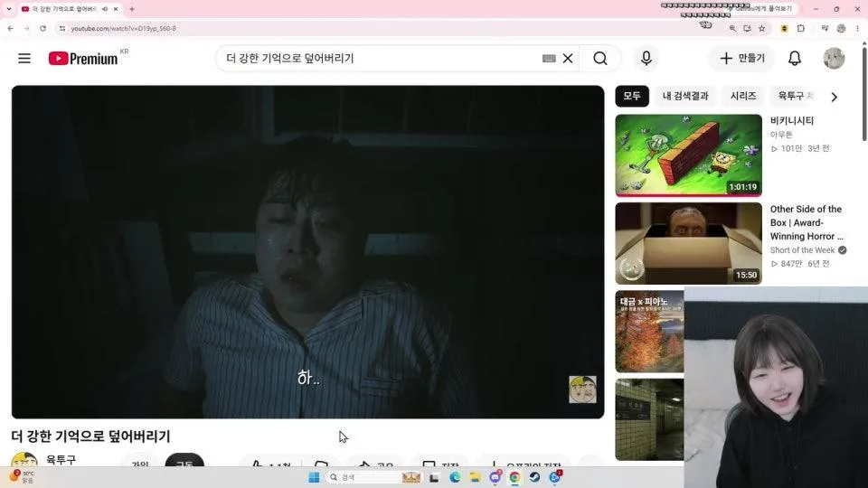Image resolution: width=868 pixels, height=488 pixels.
Task: Click into the YouTube search field
Action: pyautogui.click(x=382, y=58)
